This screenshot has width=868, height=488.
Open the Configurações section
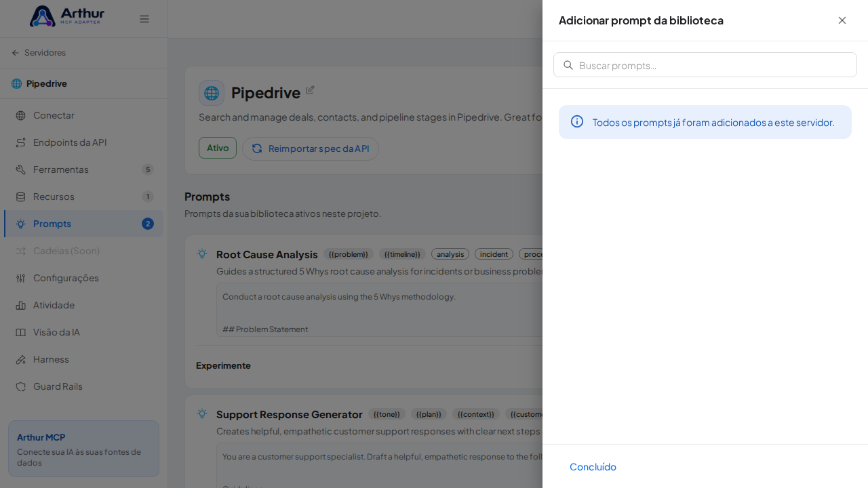pyautogui.click(x=84, y=278)
